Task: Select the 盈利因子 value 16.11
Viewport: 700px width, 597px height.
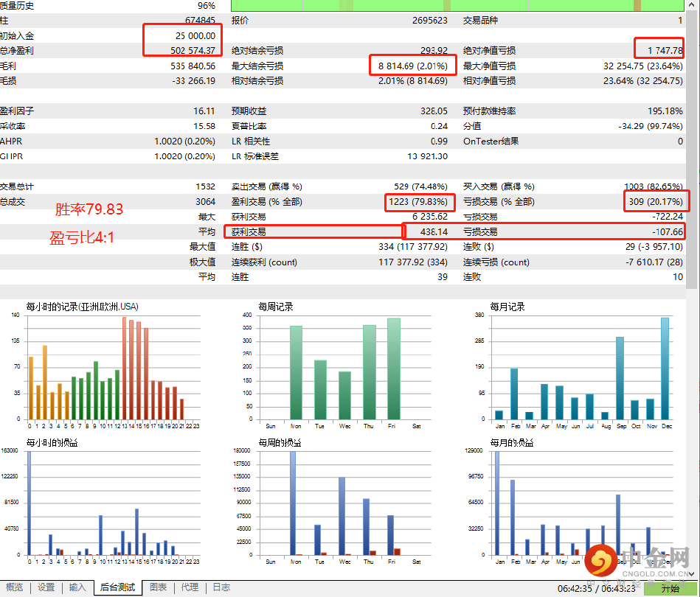Action: 204,111
